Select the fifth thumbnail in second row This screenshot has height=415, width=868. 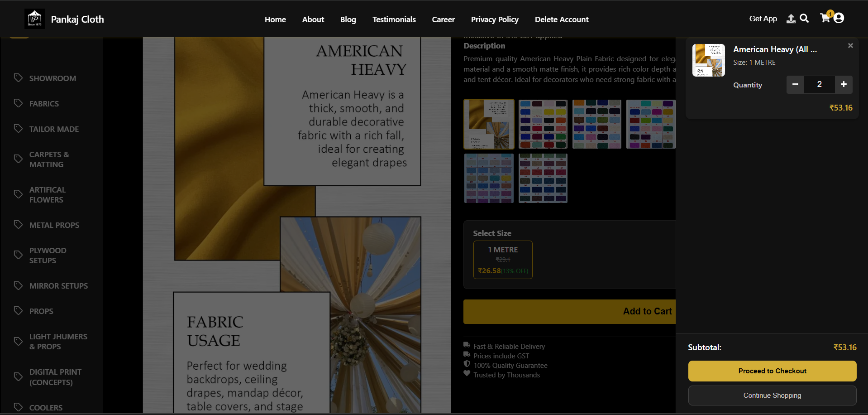[x=489, y=178]
